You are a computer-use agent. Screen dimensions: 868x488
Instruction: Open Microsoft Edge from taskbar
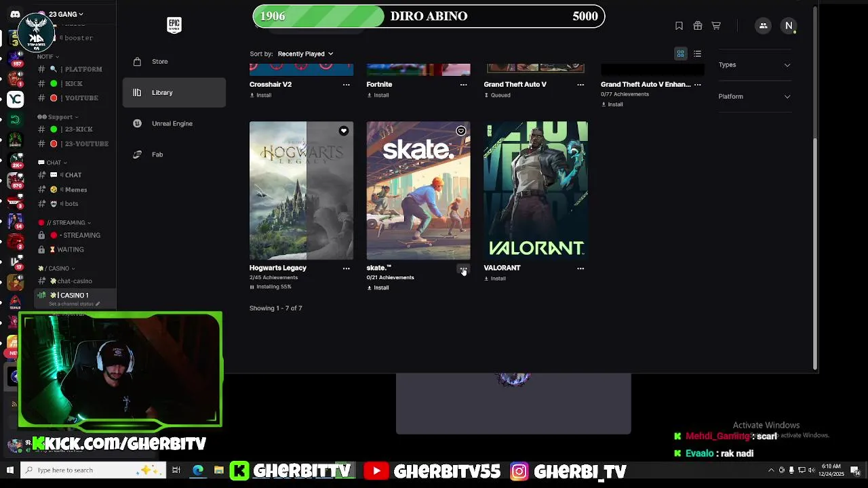(x=197, y=470)
